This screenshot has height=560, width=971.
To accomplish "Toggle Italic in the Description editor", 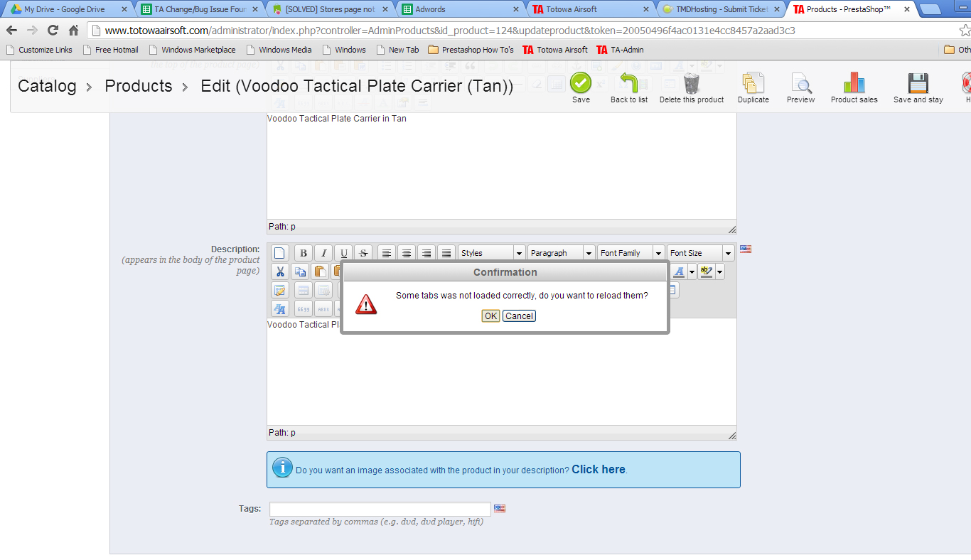I will [323, 253].
